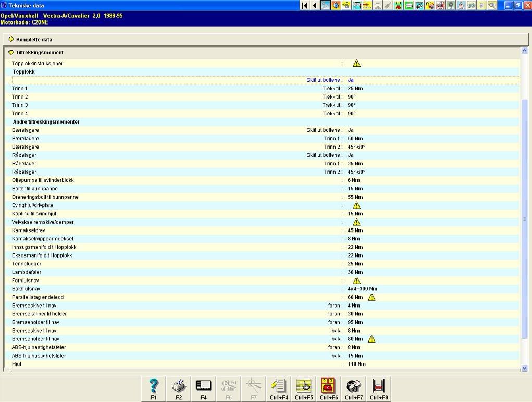Viewport: 532px width, 402px height.
Task: Click the magnifying glass icon in top toolbar
Action: (x=492, y=5)
